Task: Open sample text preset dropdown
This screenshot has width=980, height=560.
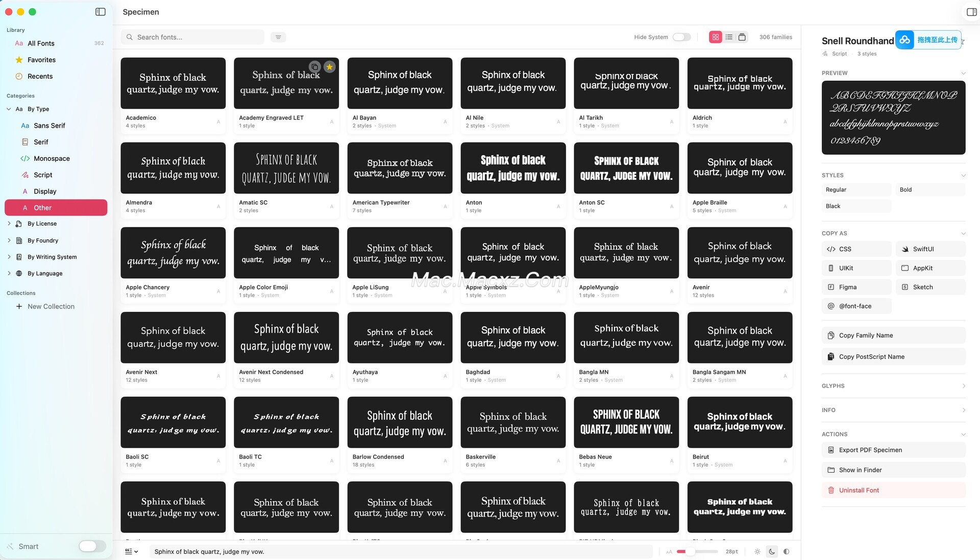Action: [132, 551]
